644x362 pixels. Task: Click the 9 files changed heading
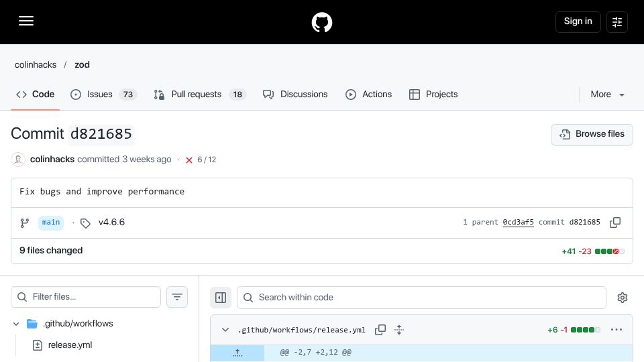click(x=51, y=250)
